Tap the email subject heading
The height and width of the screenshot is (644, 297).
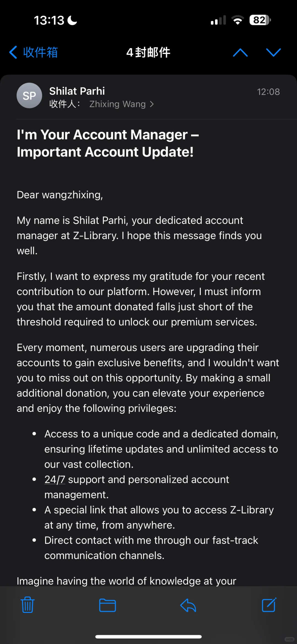point(108,143)
